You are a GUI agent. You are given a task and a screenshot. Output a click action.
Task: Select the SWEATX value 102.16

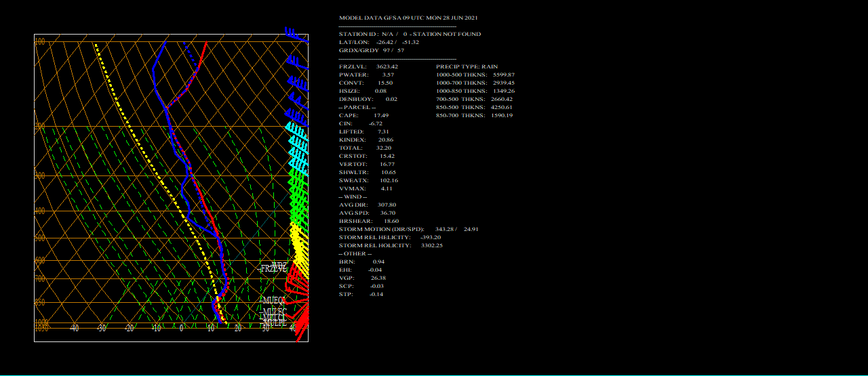(389, 180)
